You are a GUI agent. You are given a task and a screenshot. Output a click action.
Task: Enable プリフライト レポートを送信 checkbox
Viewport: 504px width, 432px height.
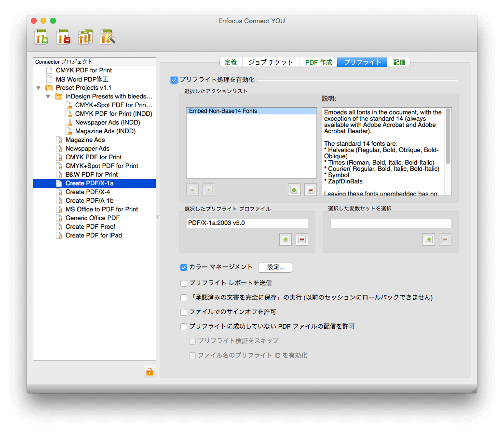click(184, 283)
